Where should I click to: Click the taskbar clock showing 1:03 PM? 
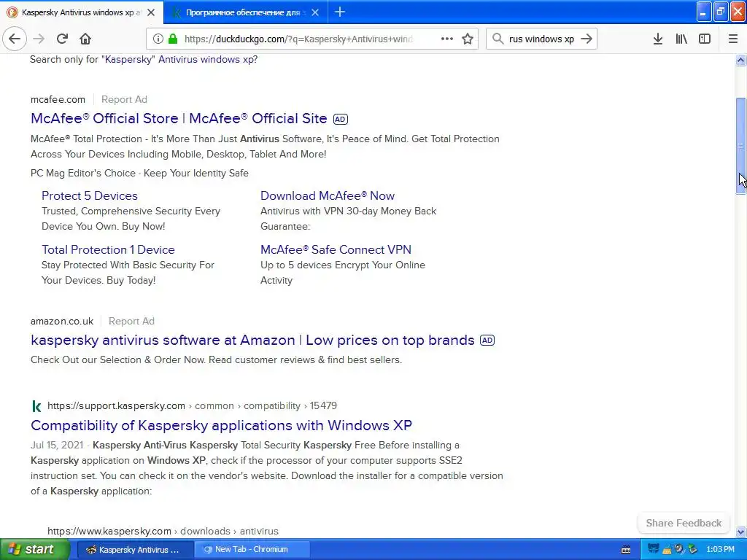(720, 550)
